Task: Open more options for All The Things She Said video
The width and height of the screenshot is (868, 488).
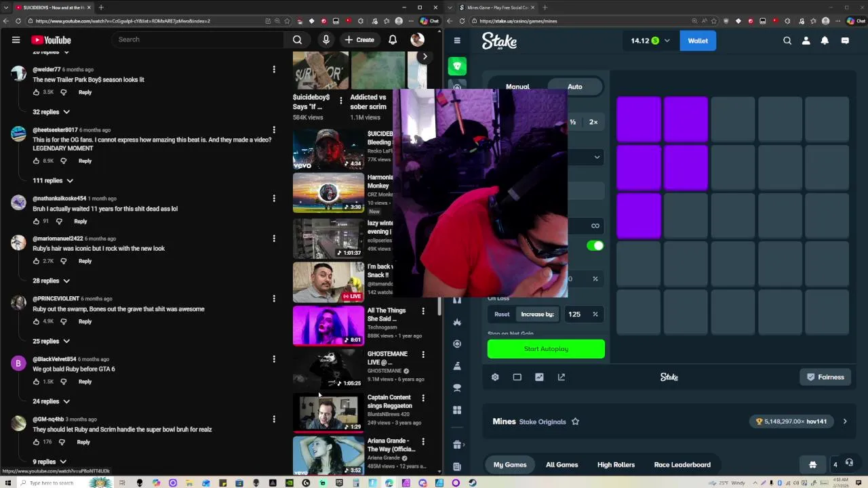Action: coord(423,311)
